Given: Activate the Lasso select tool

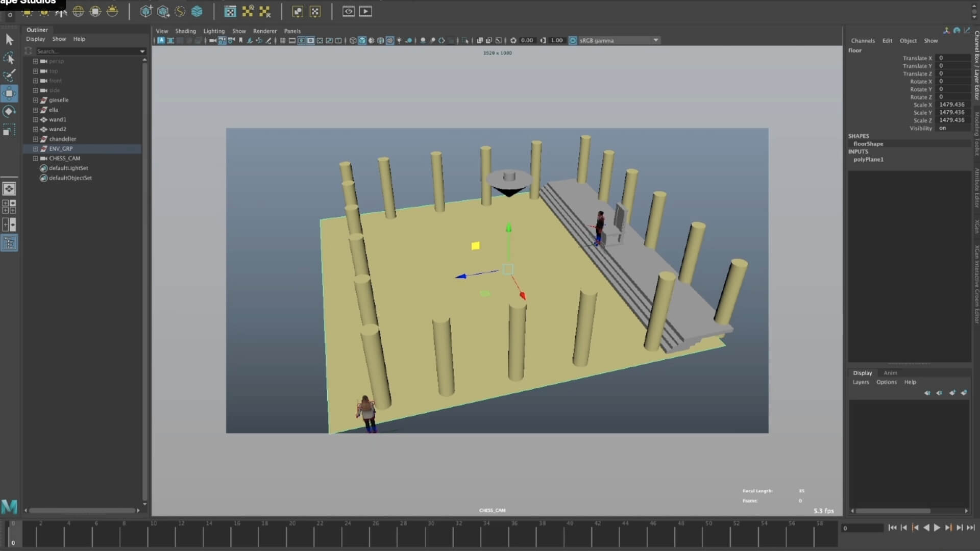Looking at the screenshot, I should (9, 58).
